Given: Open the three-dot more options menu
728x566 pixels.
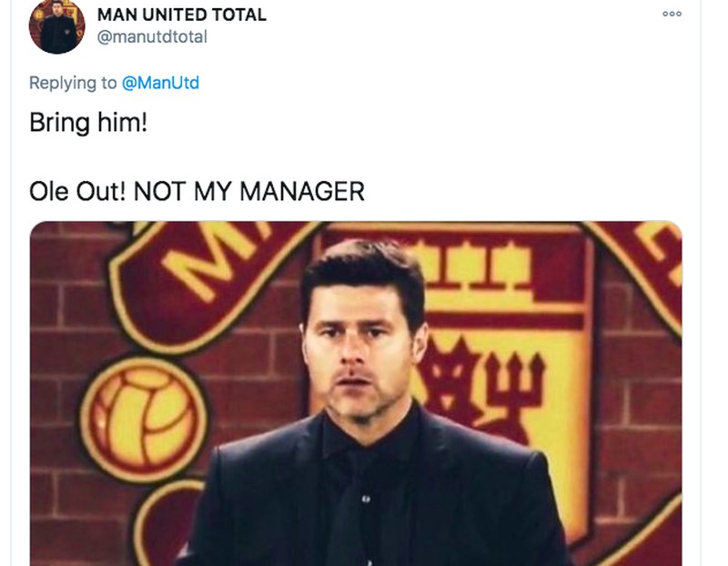Looking at the screenshot, I should (672, 14).
